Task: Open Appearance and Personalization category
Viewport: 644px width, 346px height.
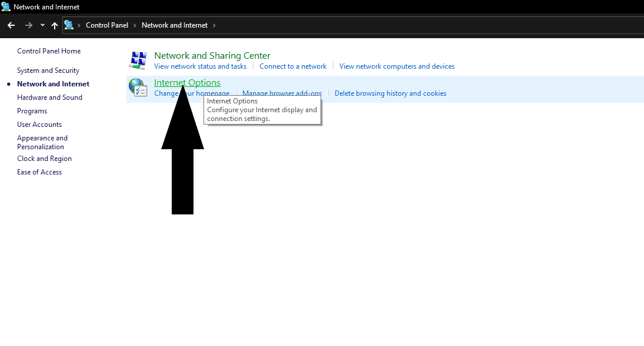Action: [x=42, y=142]
